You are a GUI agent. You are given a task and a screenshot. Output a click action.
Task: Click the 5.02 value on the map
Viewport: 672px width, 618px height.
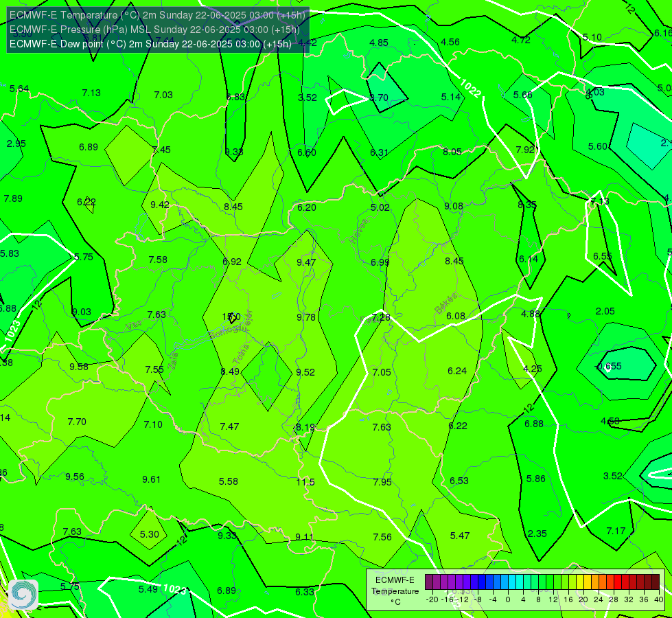click(380, 207)
